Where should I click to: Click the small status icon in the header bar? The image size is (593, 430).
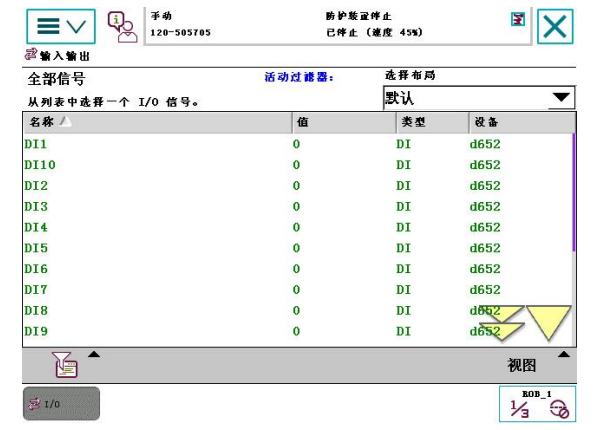pos(518,19)
